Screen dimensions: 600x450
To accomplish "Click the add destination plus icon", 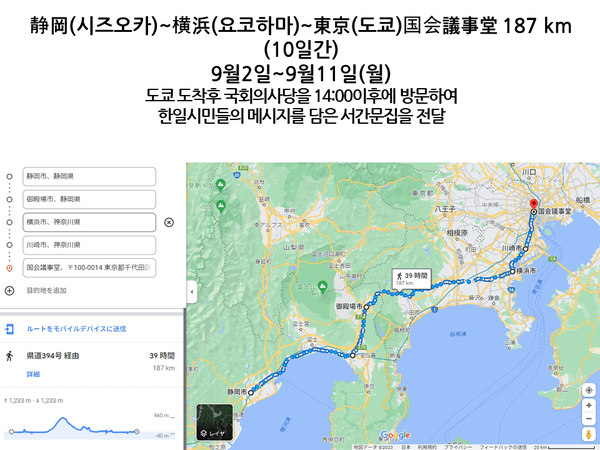I will click(x=10, y=290).
